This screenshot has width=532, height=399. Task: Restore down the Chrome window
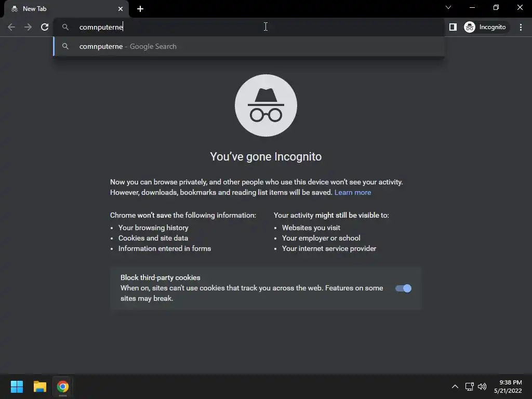click(x=496, y=7)
